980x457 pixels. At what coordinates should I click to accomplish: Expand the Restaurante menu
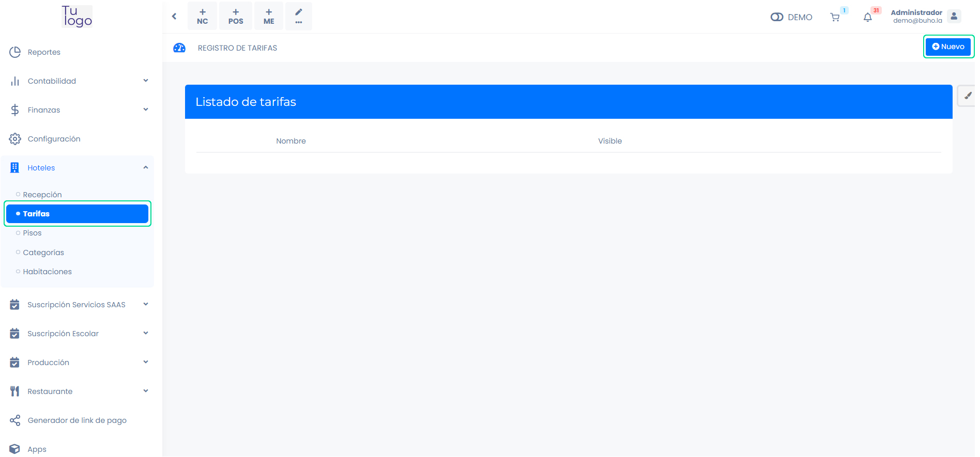coord(78,391)
